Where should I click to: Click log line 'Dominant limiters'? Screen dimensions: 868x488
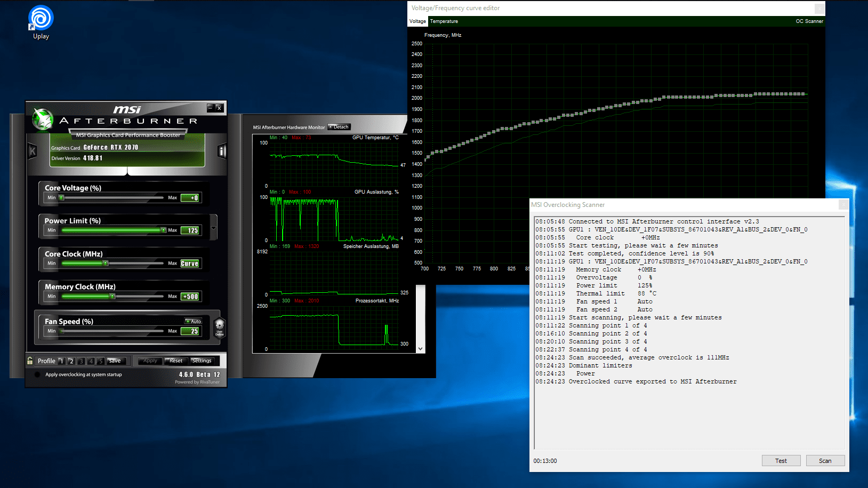point(584,365)
